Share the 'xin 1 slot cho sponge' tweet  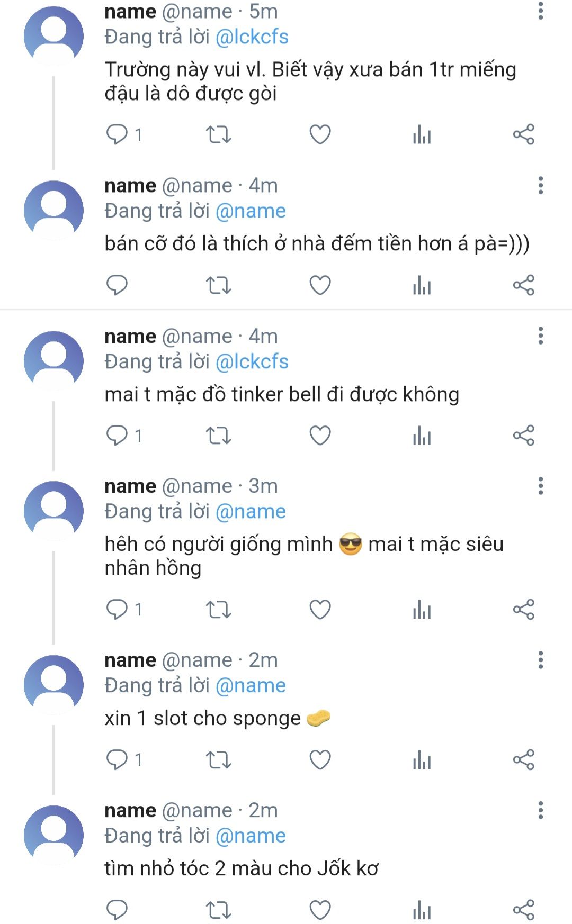point(523,760)
